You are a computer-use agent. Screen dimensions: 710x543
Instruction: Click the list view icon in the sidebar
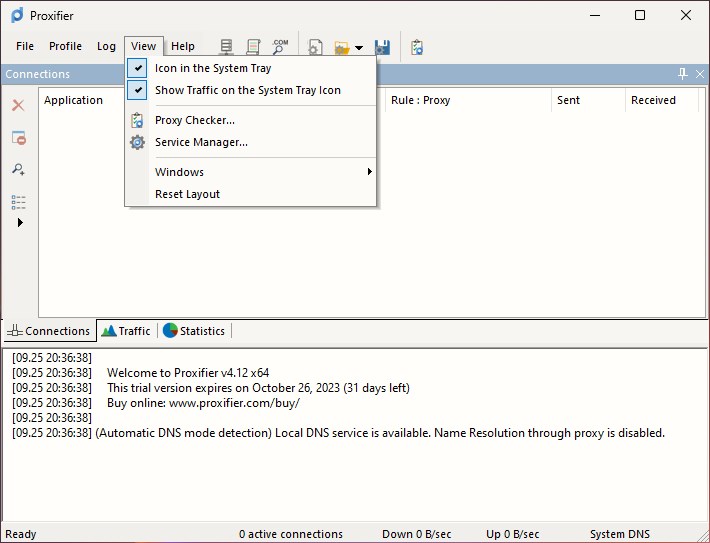[18, 202]
